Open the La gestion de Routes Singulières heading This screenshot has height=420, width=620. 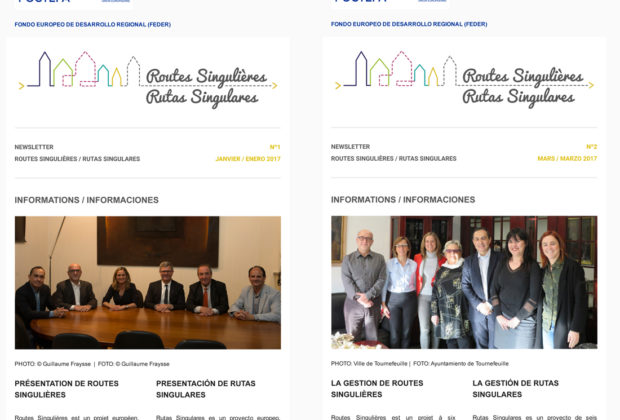(x=377, y=389)
